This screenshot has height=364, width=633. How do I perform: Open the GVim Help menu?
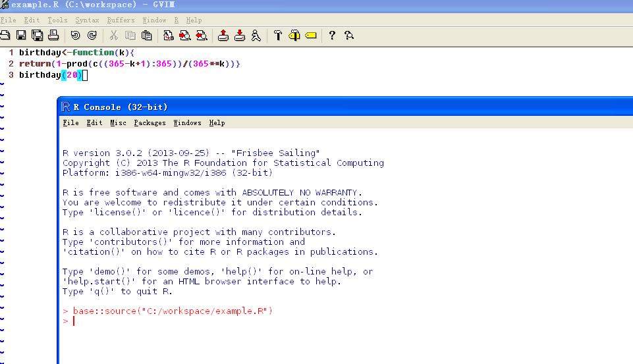pos(194,20)
